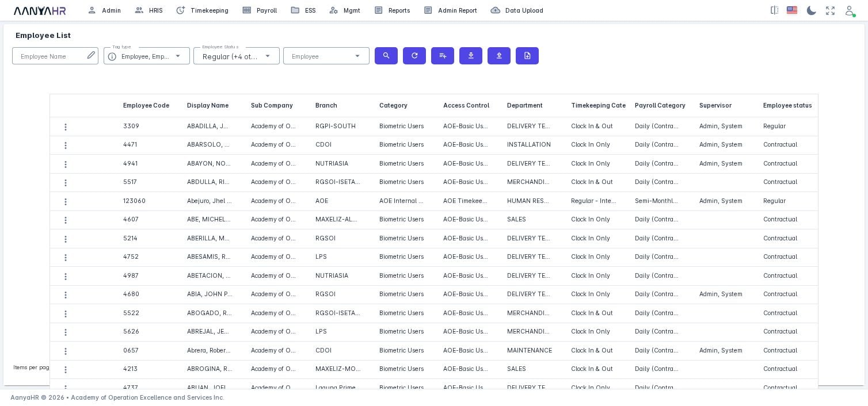Open the Timekeeping menu
This screenshot has width=868, height=406.
(209, 10)
